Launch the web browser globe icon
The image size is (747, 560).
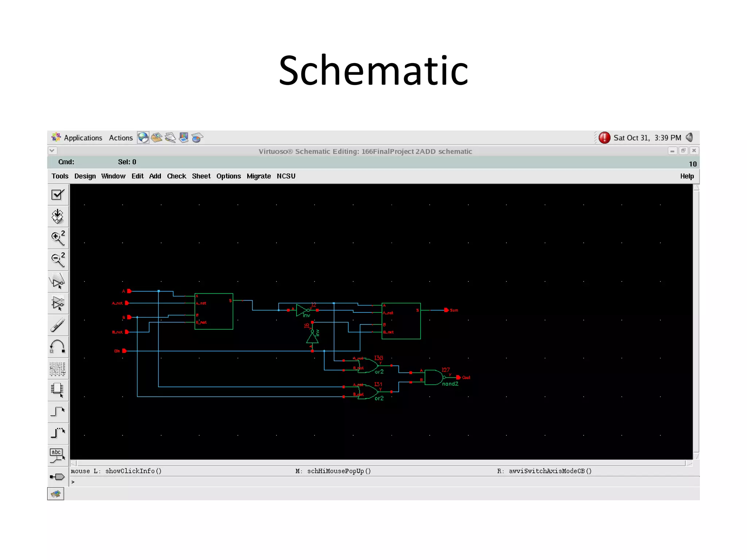143,137
